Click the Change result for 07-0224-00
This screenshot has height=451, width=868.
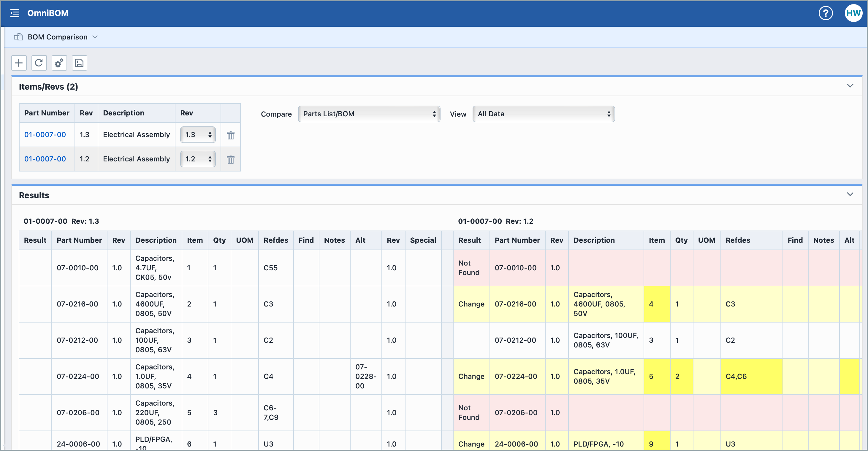click(471, 376)
